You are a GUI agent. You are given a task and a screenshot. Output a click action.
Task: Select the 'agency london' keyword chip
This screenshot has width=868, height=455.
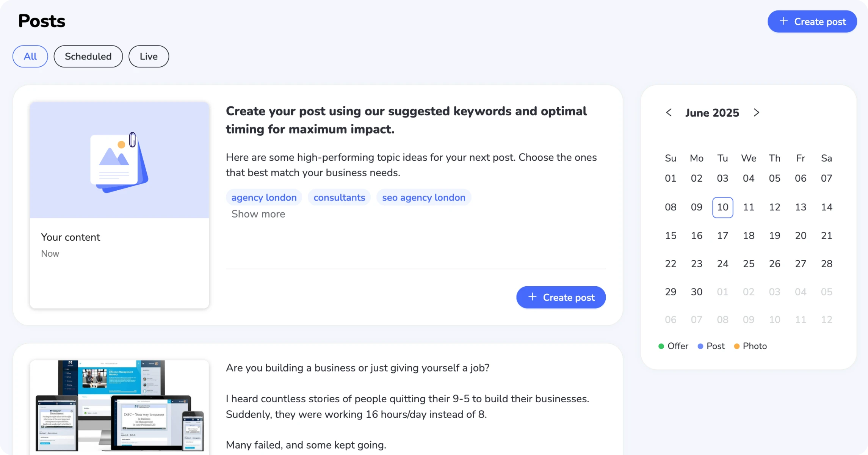pos(264,197)
